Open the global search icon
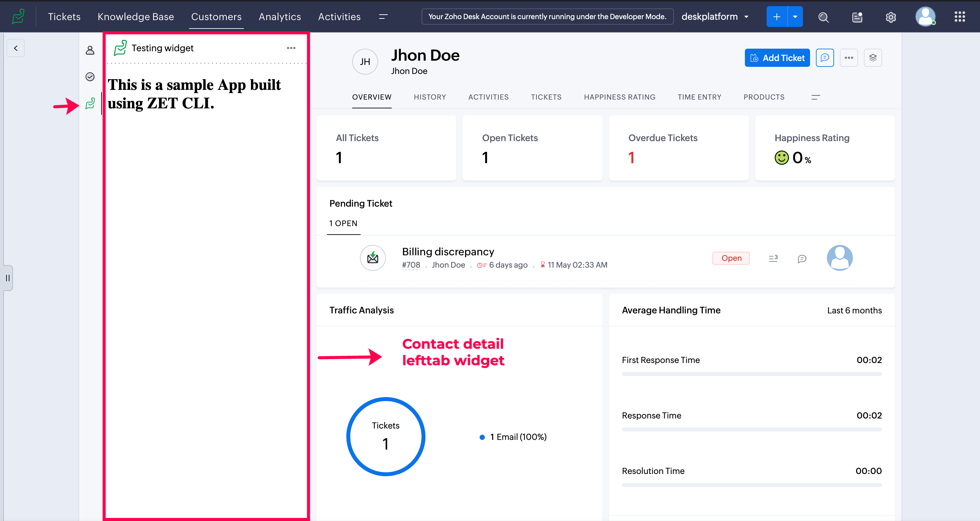 pos(823,17)
